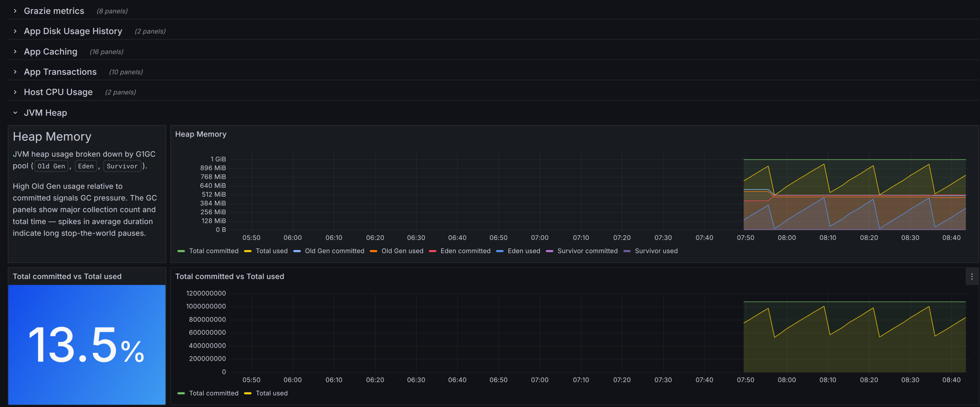Click the 512 MiB axis label
980x407 pixels.
(x=214, y=194)
